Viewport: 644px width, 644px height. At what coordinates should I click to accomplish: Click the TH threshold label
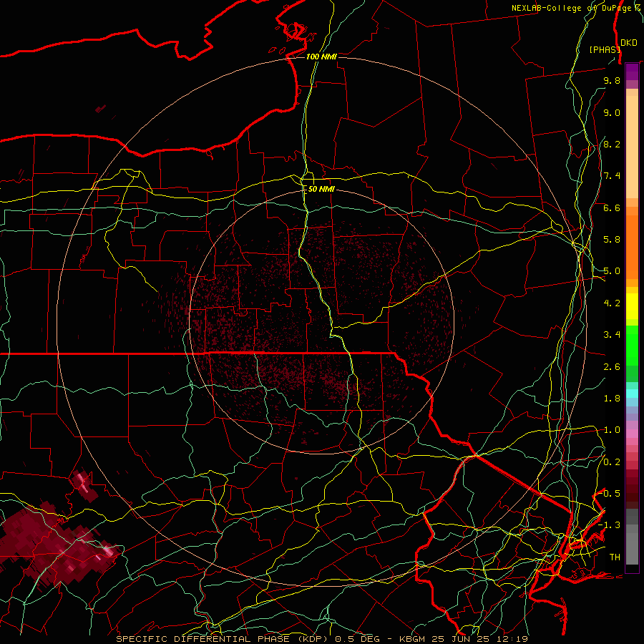point(615,557)
